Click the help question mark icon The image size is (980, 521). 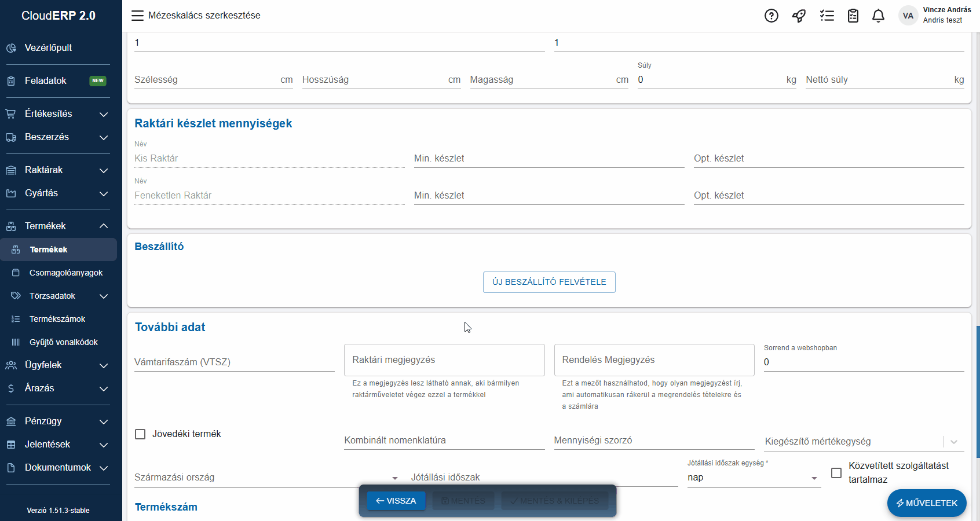[x=771, y=16]
